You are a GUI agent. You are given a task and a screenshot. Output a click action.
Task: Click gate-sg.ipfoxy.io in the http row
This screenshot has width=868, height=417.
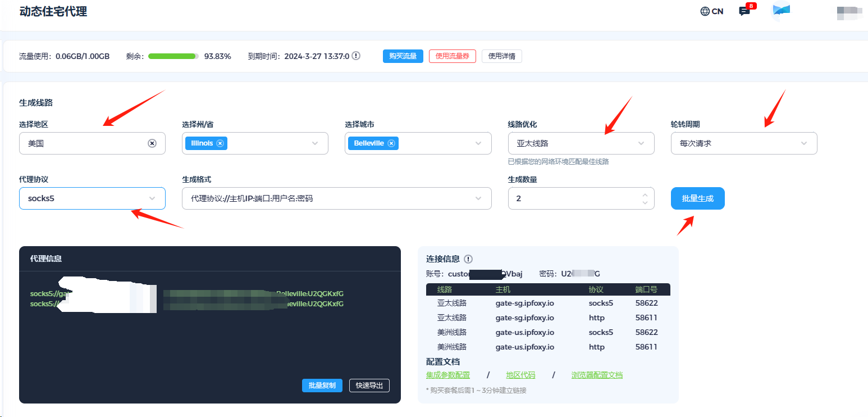click(x=525, y=318)
